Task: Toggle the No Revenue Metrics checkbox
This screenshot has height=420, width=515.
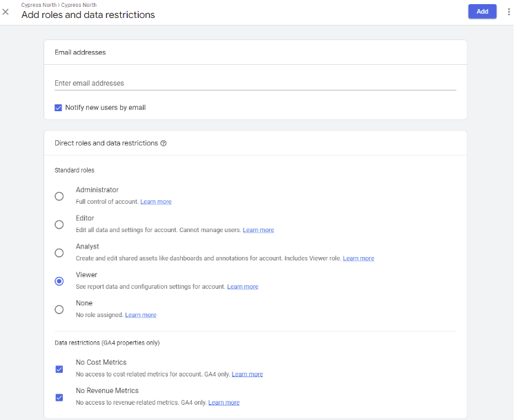Action: [x=59, y=398]
